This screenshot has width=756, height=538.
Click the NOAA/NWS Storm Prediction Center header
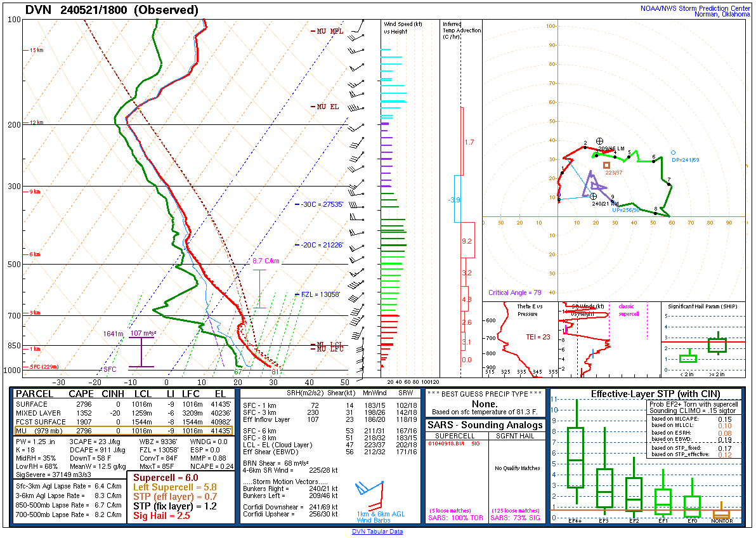point(695,8)
